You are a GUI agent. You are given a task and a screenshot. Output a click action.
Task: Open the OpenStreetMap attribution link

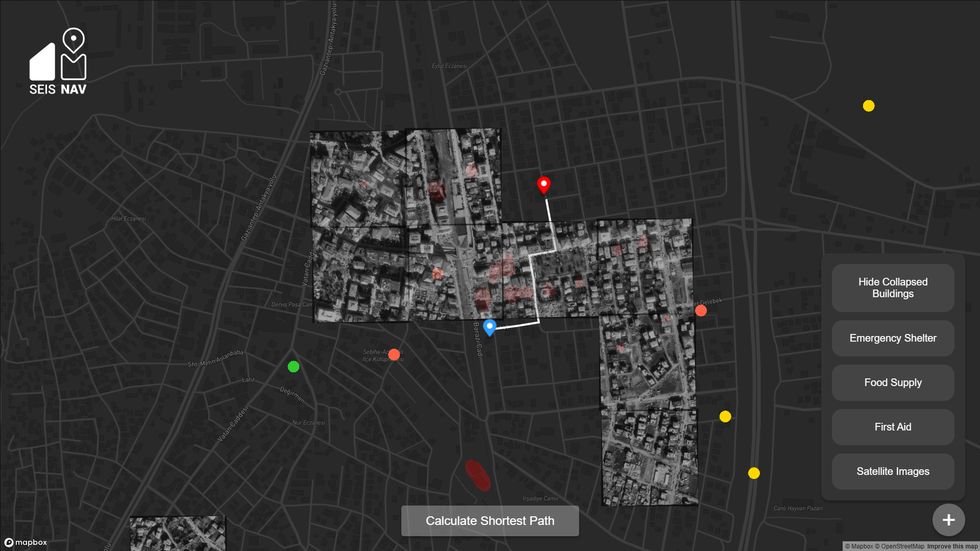(x=902, y=546)
